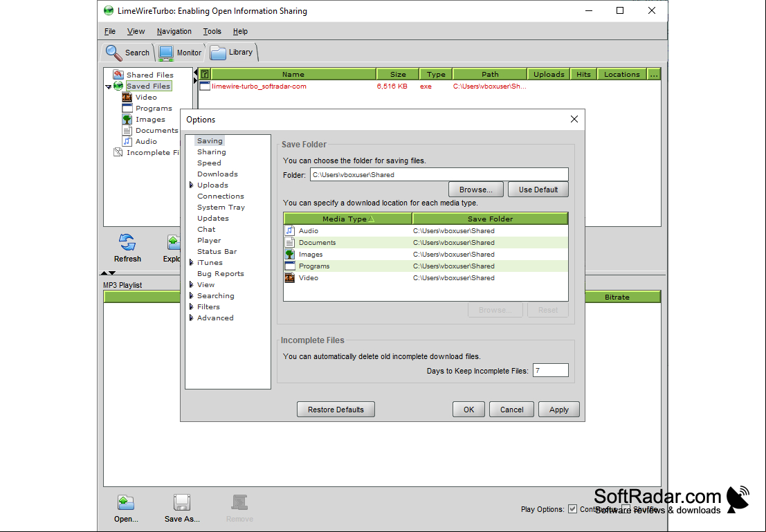
Task: Select Updates in the Options category list
Action: click(x=213, y=219)
